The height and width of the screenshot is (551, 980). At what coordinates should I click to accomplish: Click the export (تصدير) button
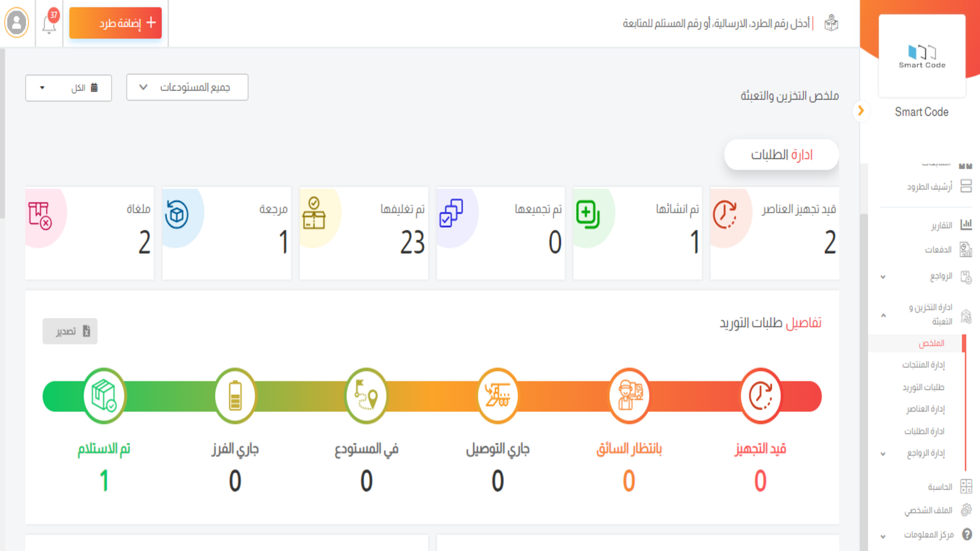pyautogui.click(x=70, y=331)
